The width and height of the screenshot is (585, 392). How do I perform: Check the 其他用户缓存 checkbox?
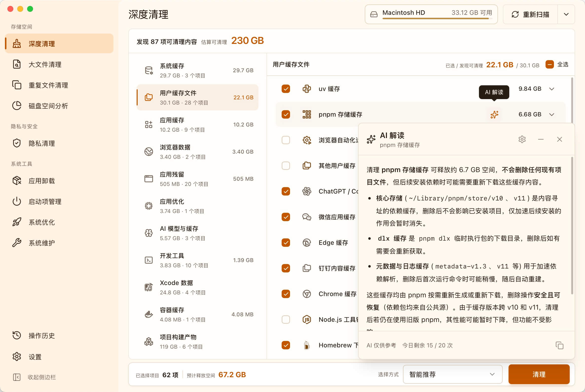286,165
